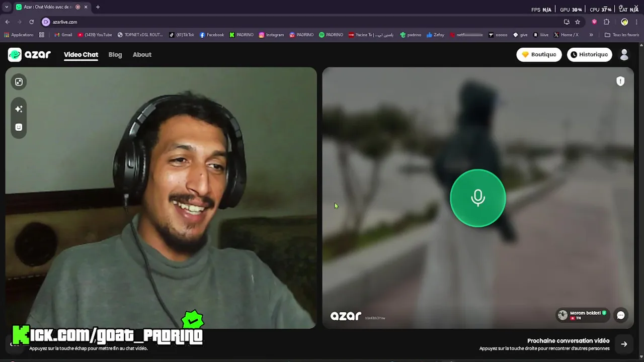
Task: Open Maram bokloti's profile chip
Action: click(x=583, y=315)
